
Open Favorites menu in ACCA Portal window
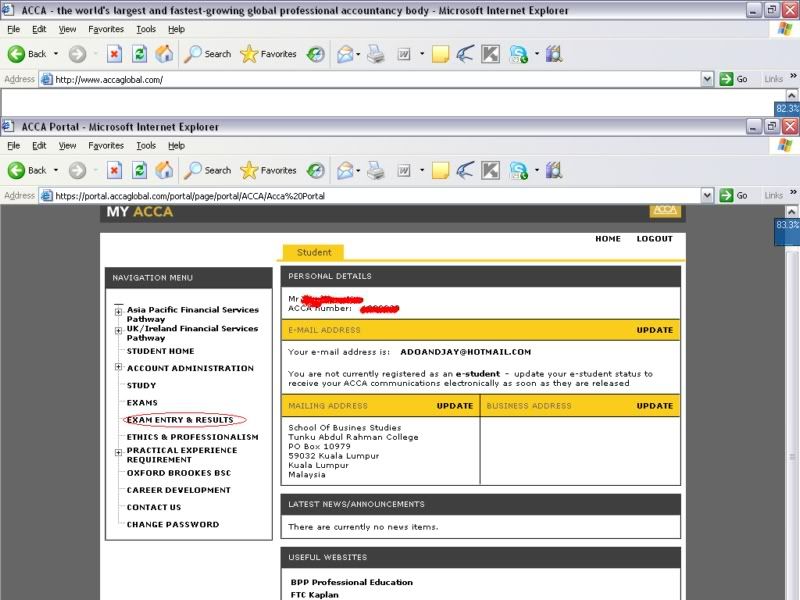coord(106,146)
